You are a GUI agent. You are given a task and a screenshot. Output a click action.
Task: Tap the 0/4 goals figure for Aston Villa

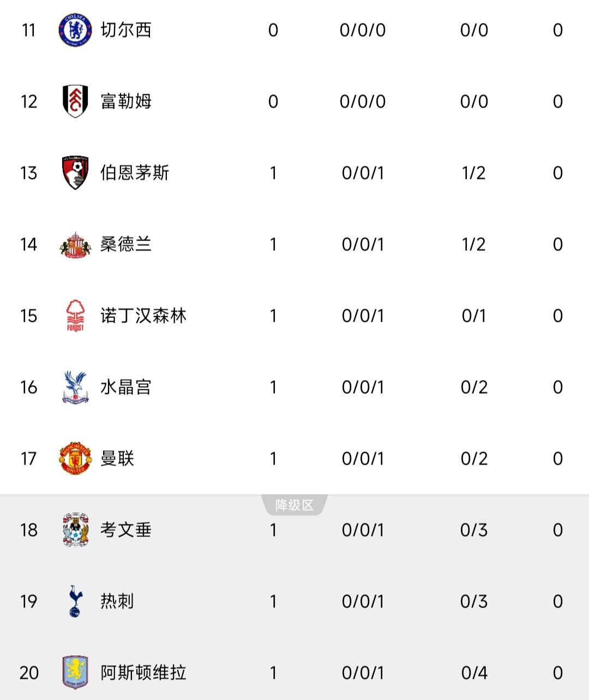474,673
